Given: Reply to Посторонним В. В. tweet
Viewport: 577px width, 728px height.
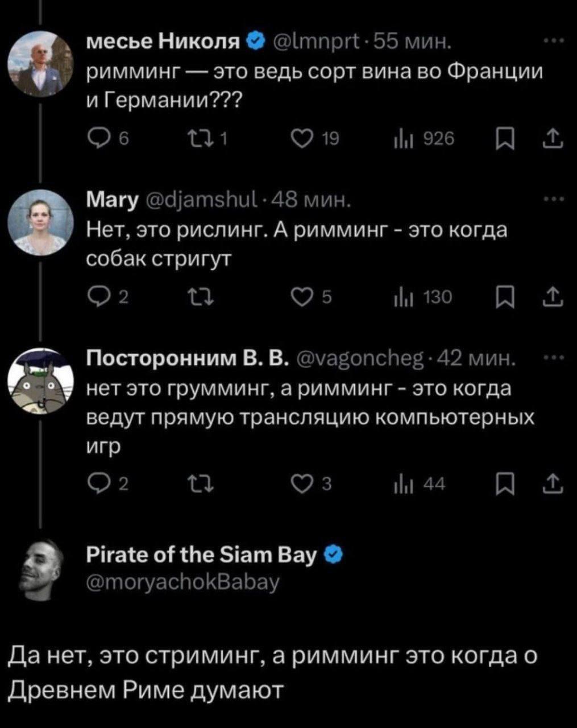Looking at the screenshot, I should [96, 484].
